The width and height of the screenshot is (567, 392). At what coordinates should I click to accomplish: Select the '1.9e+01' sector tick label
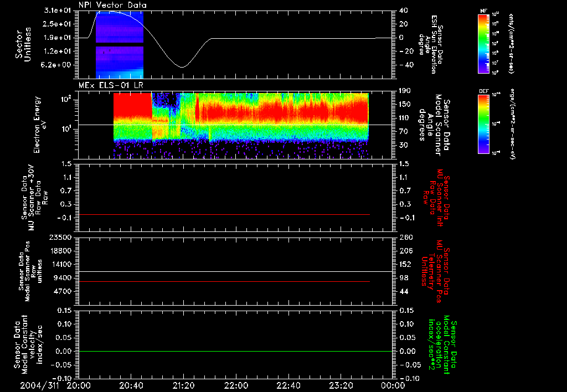(58, 38)
